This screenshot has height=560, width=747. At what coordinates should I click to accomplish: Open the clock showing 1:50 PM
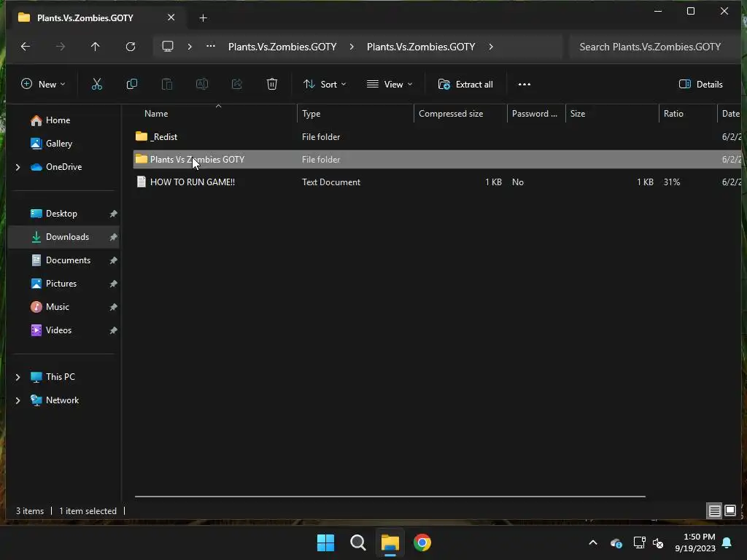tap(695, 542)
